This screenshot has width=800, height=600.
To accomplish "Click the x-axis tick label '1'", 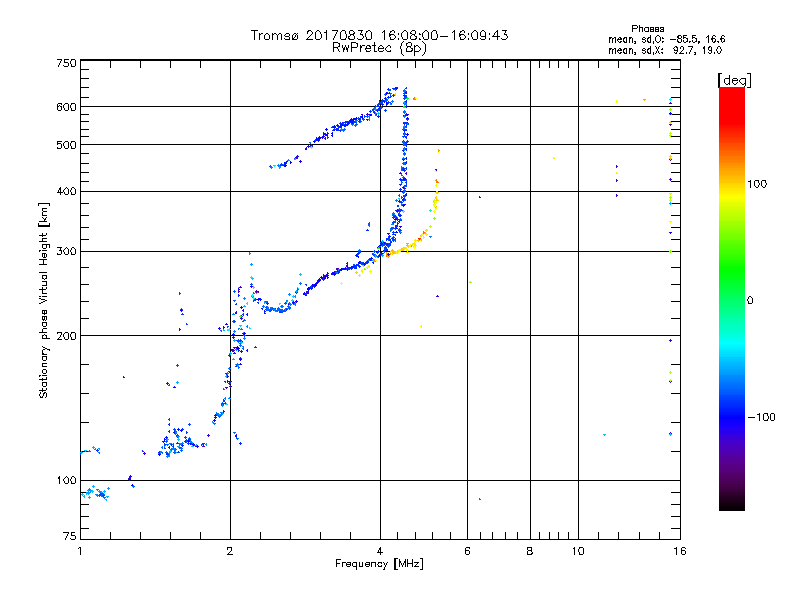I will point(80,551).
